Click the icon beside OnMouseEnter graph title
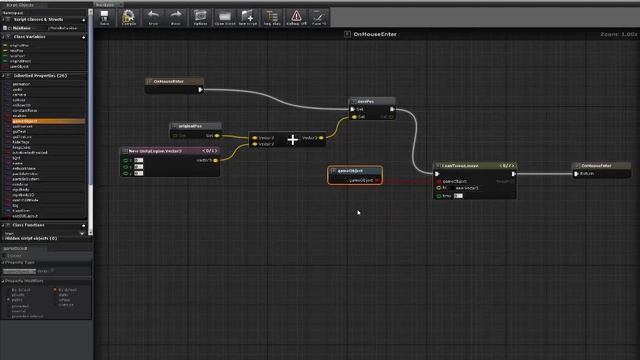 coord(347,34)
